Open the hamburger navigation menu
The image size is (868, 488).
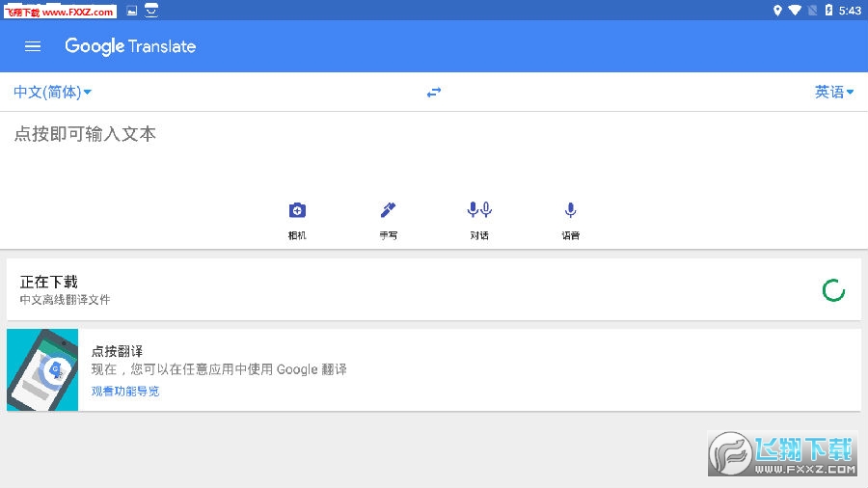pos(33,46)
